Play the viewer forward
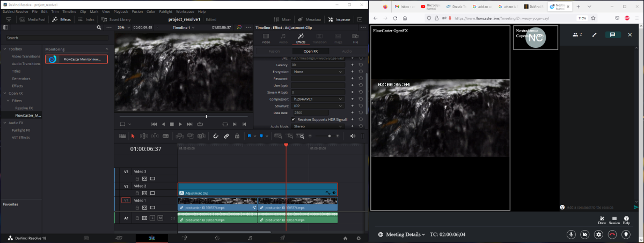The image size is (644, 243). coord(181,124)
